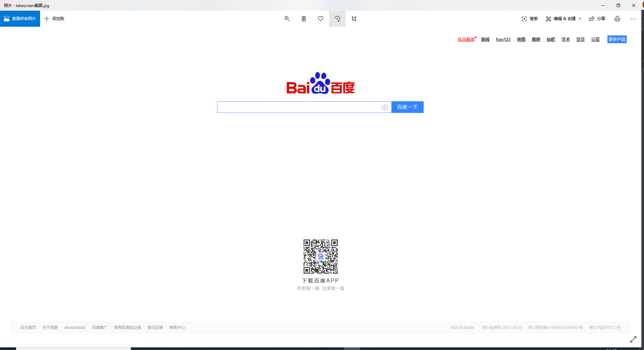This screenshot has height=350, width=644.
Task: Click the 使用百度前必读 footer link
Action: [x=128, y=328]
